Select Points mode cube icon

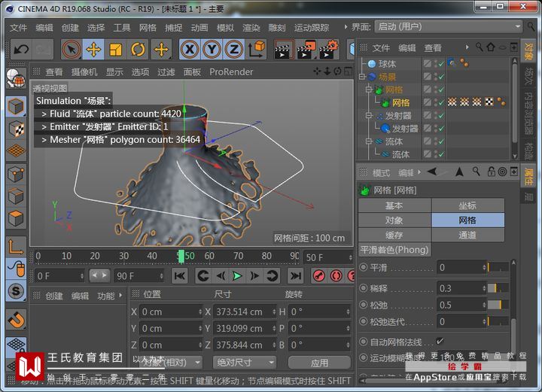(16, 174)
